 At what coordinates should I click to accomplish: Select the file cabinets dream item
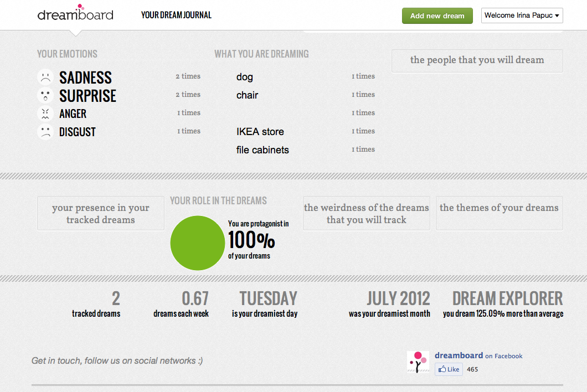[x=262, y=150]
